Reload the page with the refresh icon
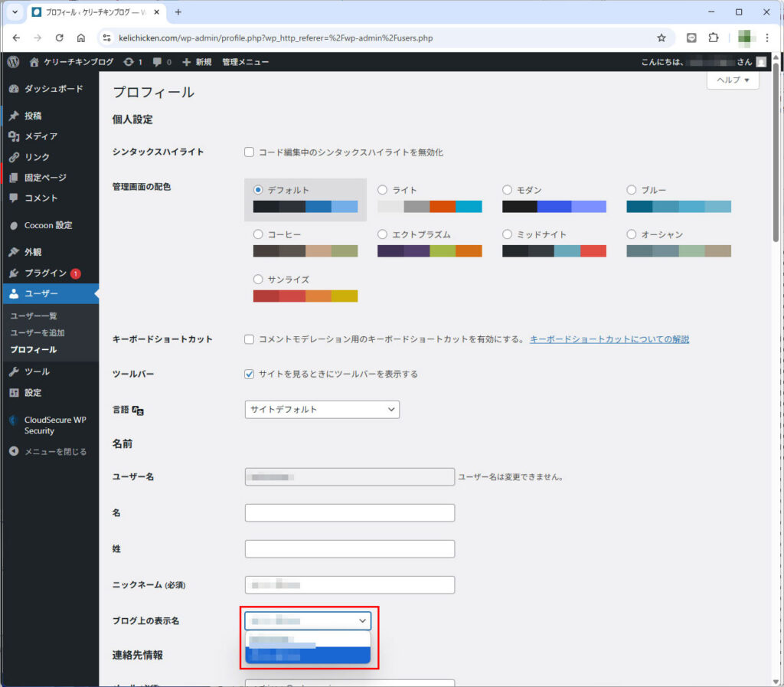This screenshot has height=687, width=784. (59, 38)
